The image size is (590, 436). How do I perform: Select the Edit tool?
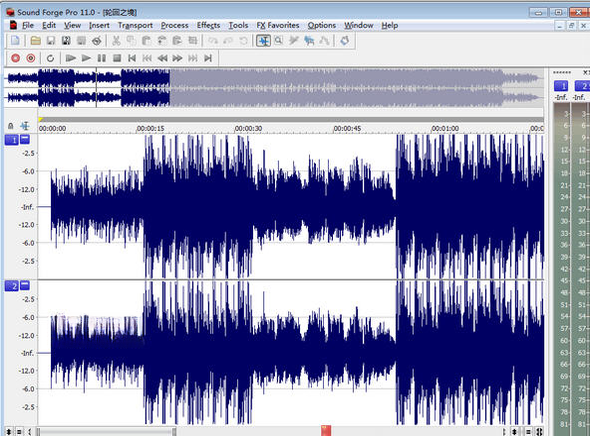[263, 40]
